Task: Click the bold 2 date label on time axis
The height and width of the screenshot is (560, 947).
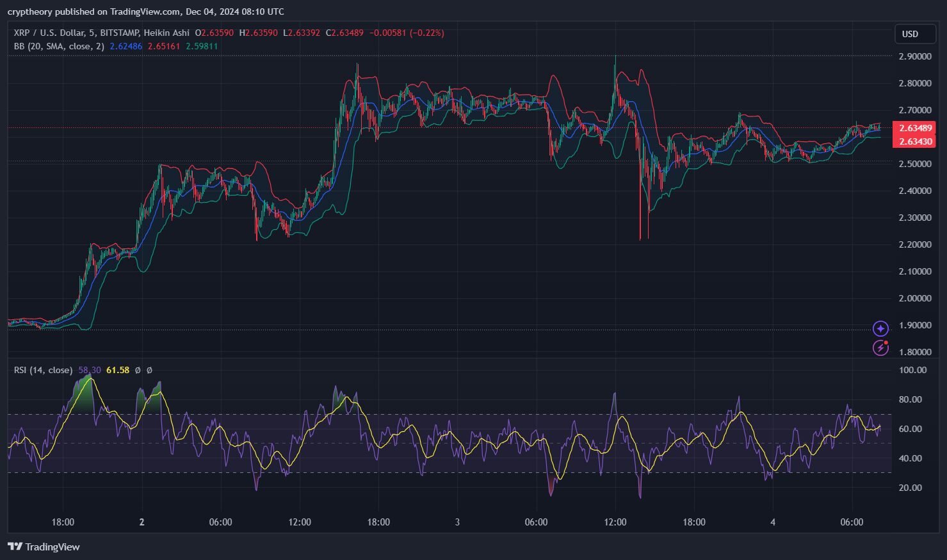Action: click(x=142, y=522)
